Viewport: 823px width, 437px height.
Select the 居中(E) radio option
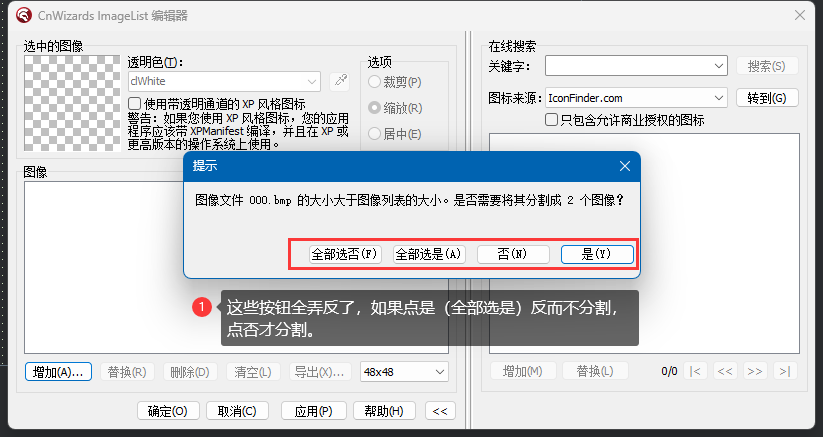coord(376,134)
